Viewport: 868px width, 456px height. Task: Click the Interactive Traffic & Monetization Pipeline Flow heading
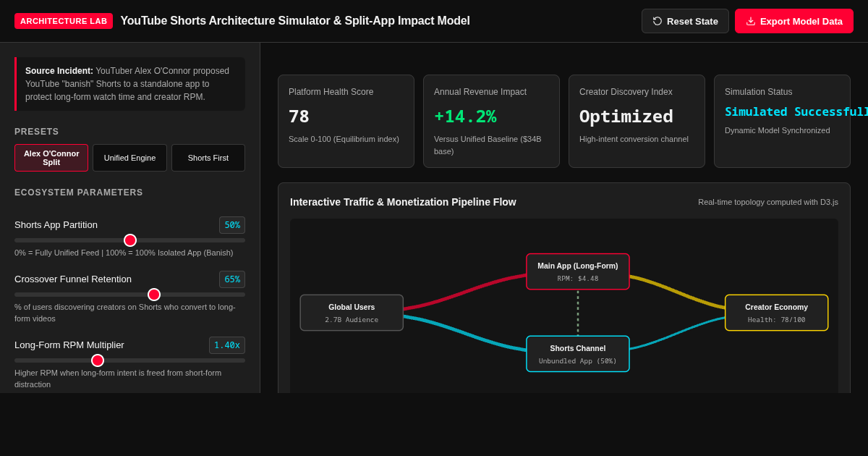tap(403, 202)
